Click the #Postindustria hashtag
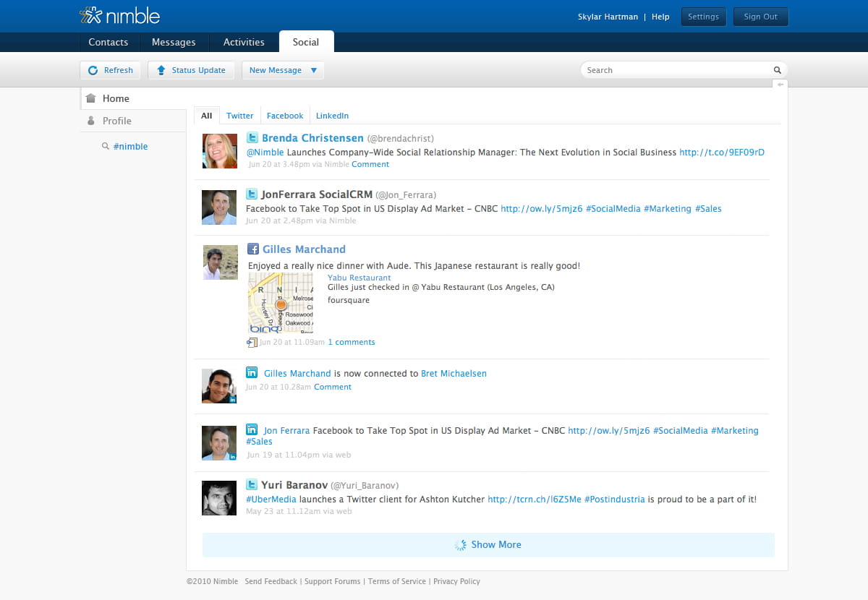This screenshot has height=600, width=868. tap(614, 500)
